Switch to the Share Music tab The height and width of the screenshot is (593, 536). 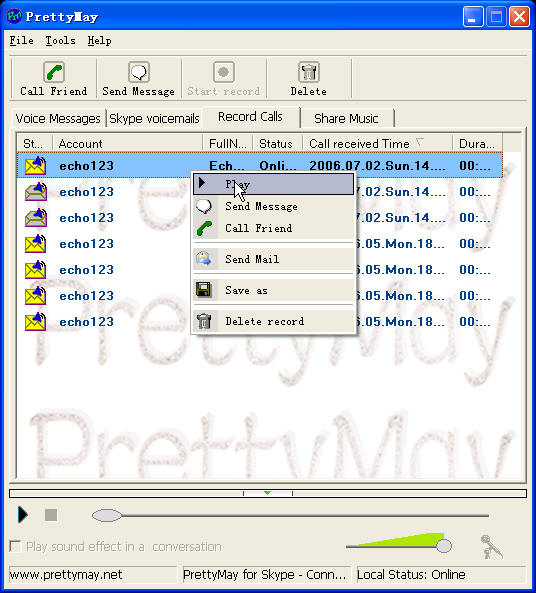[x=346, y=119]
